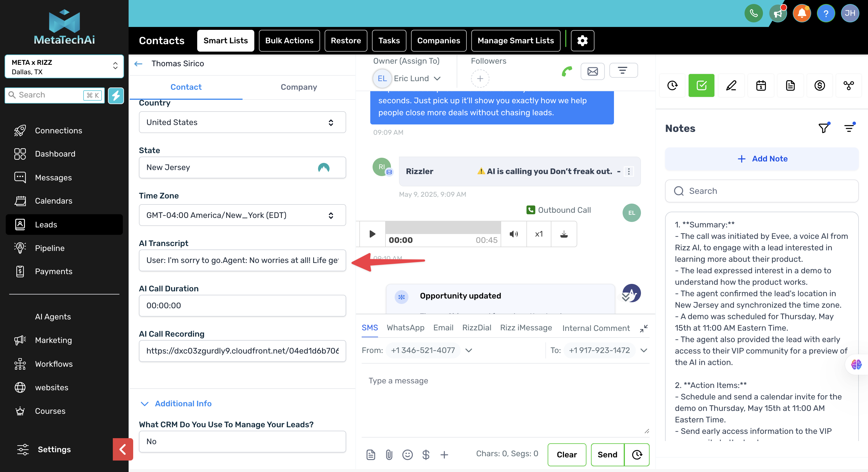This screenshot has height=472, width=868.
Task: Open the documents page icon
Action: tap(790, 85)
